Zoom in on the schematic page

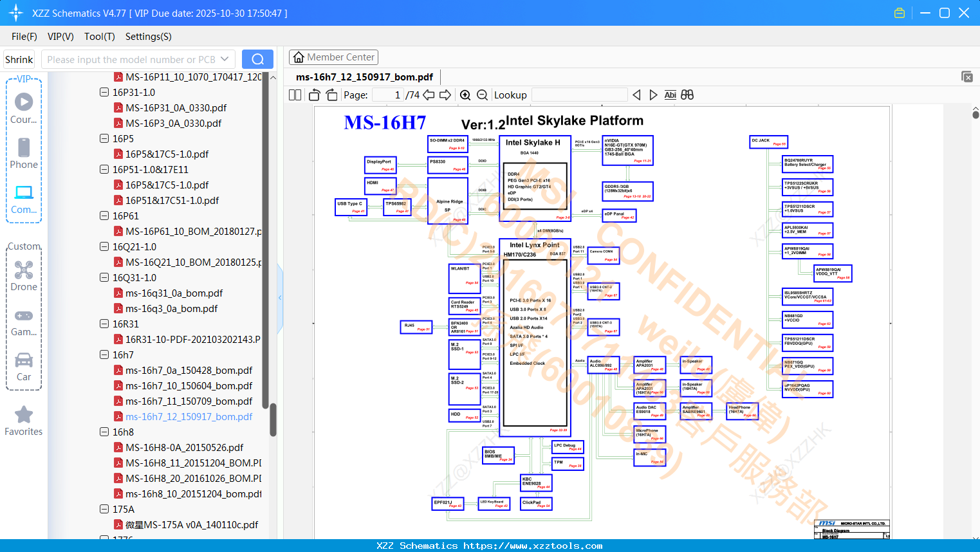[465, 95]
